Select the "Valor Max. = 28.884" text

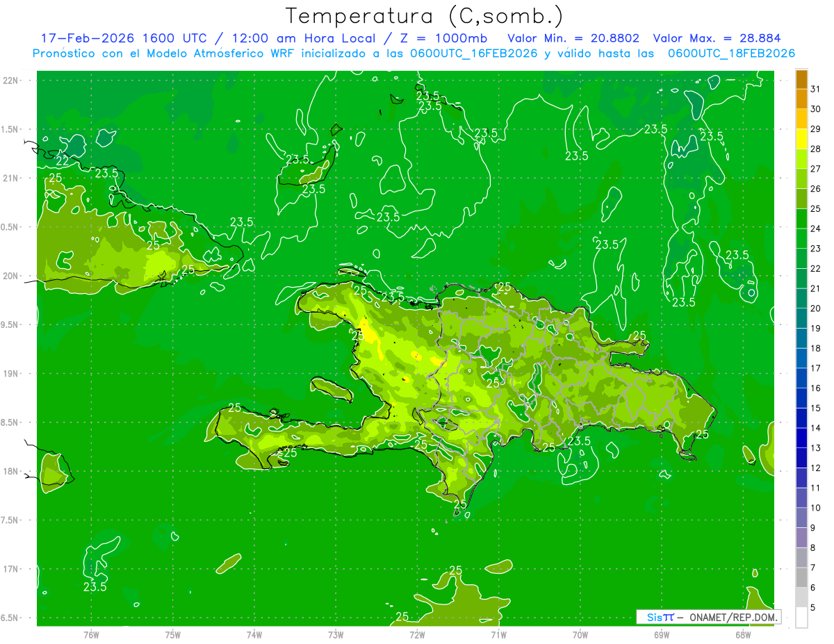[x=717, y=38]
